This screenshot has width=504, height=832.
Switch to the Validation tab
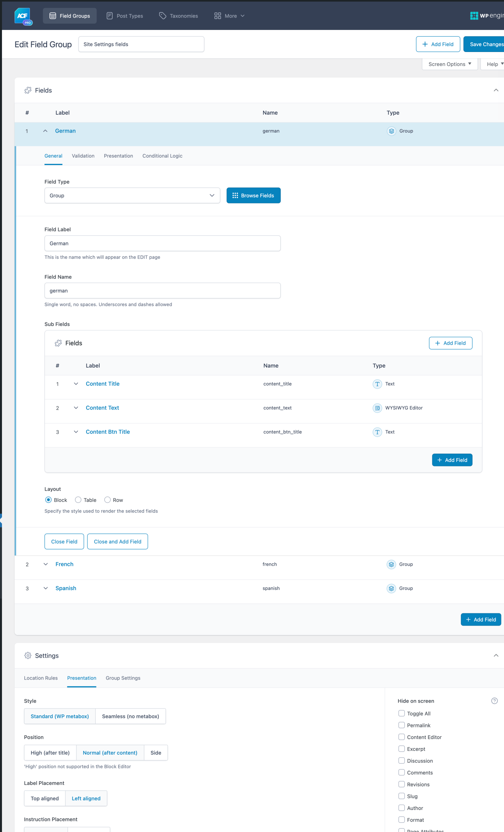pyautogui.click(x=83, y=156)
